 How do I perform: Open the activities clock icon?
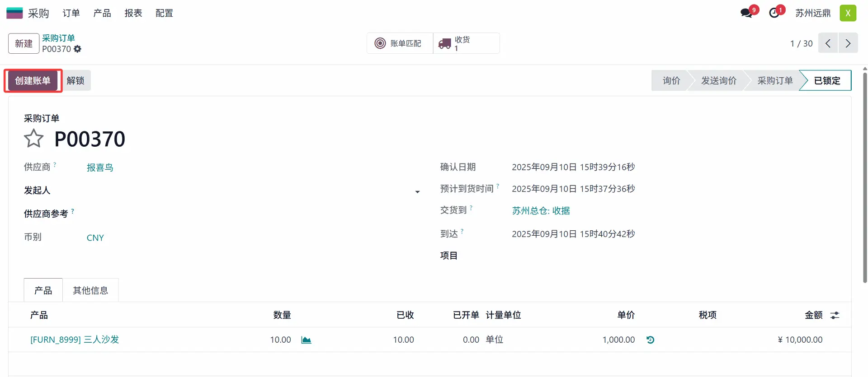[x=774, y=13]
